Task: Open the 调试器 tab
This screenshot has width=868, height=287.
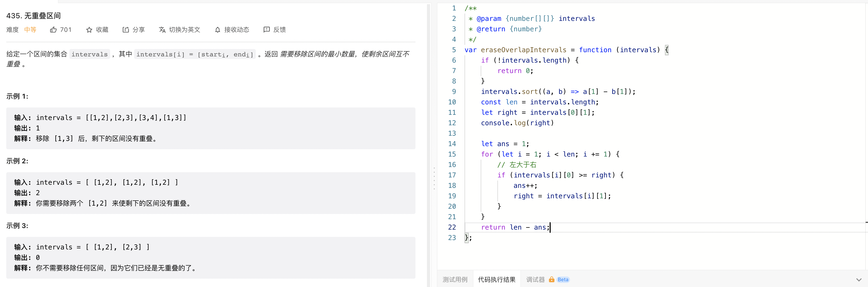Action: tap(536, 280)
